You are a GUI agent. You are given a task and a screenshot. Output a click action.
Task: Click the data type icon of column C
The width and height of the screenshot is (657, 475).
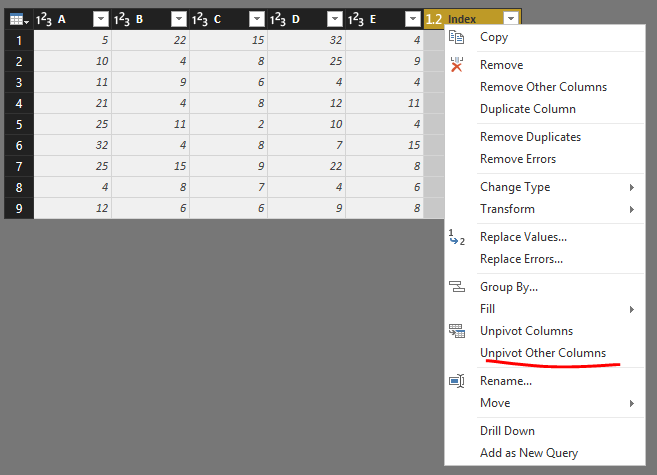(199, 19)
